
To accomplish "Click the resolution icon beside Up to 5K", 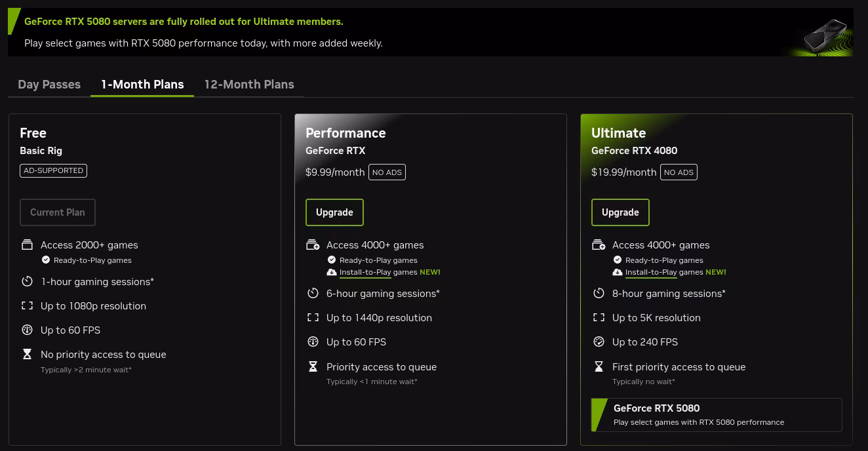I will click(x=599, y=317).
